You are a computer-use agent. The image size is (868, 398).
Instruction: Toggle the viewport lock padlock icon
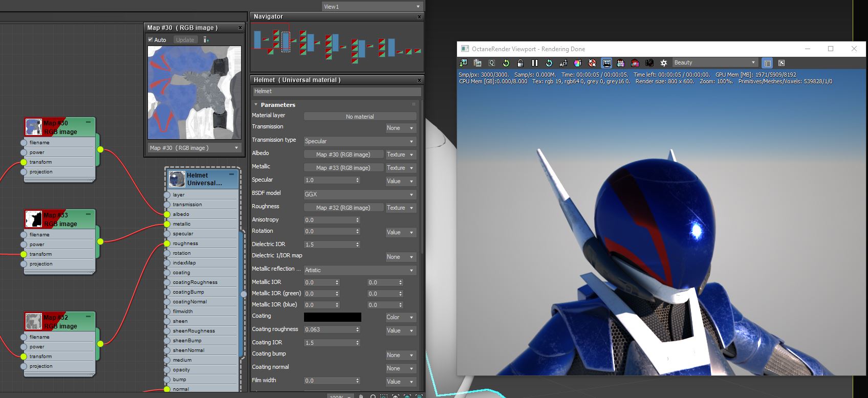pyautogui.click(x=520, y=63)
